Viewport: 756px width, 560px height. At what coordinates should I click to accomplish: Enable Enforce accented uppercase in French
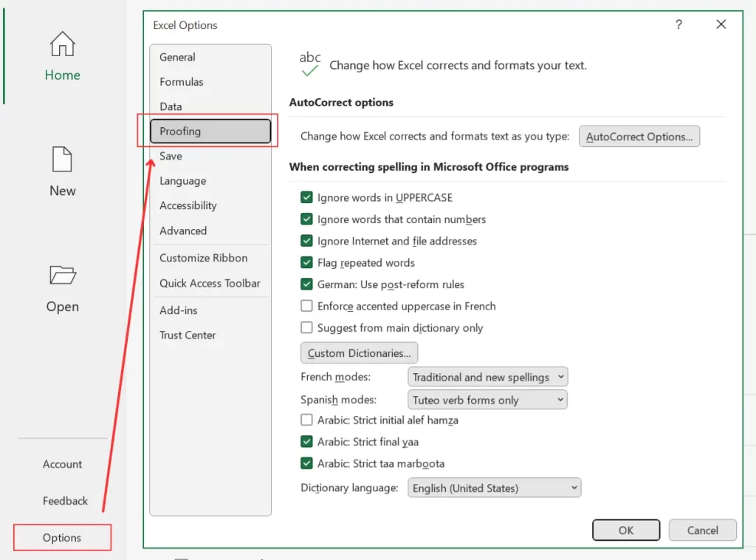[306, 306]
